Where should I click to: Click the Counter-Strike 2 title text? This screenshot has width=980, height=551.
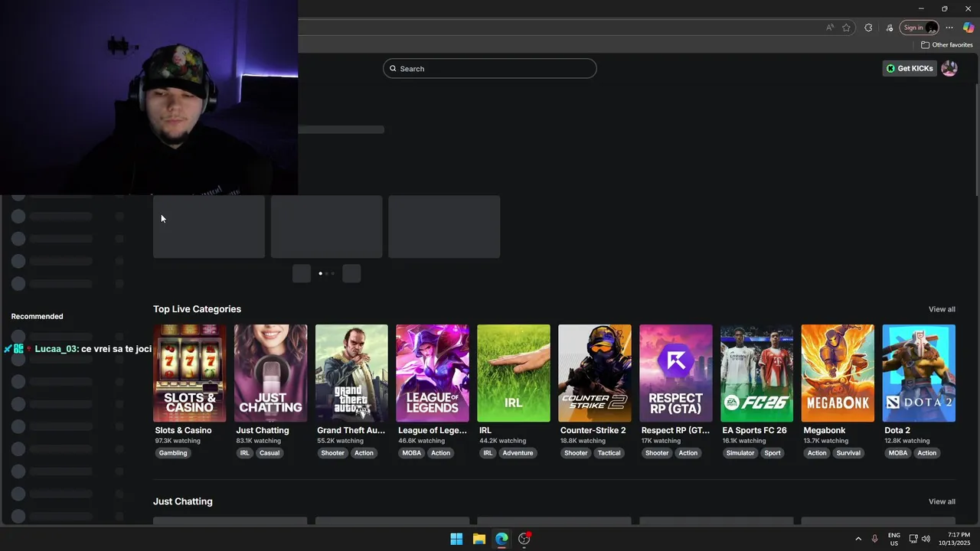(593, 430)
